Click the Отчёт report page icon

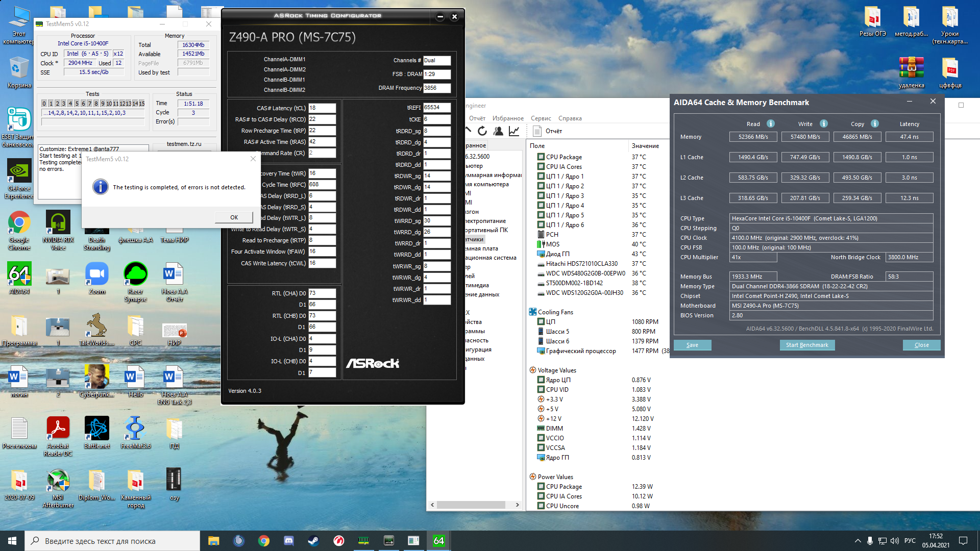click(x=537, y=131)
